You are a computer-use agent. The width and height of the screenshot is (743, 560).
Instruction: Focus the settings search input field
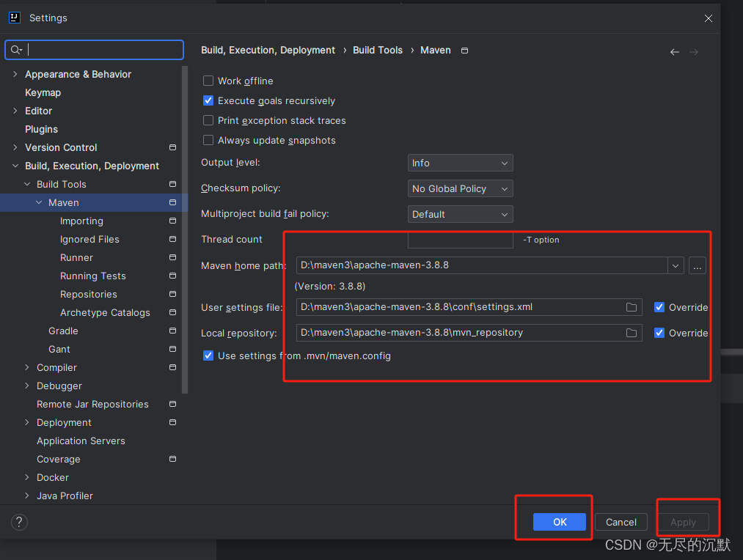[x=95, y=50]
